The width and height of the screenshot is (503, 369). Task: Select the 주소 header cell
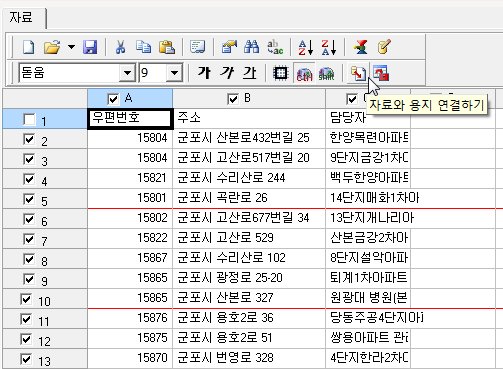tap(249, 118)
